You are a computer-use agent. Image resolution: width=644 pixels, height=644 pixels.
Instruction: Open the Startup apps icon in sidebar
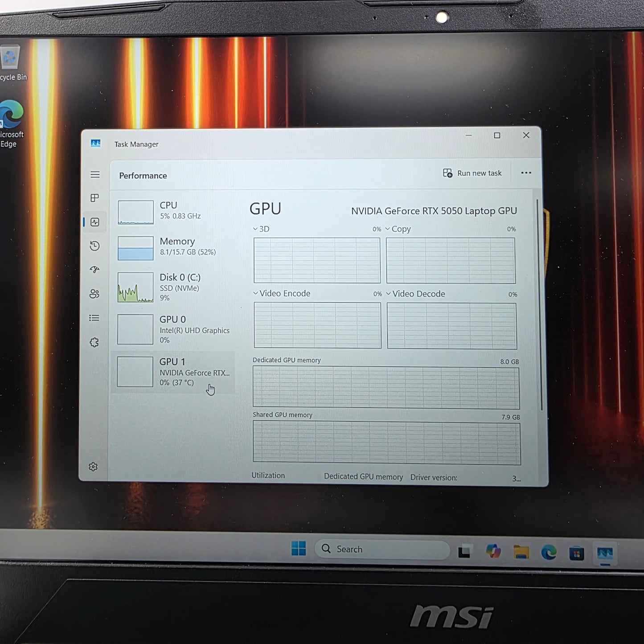tap(94, 270)
